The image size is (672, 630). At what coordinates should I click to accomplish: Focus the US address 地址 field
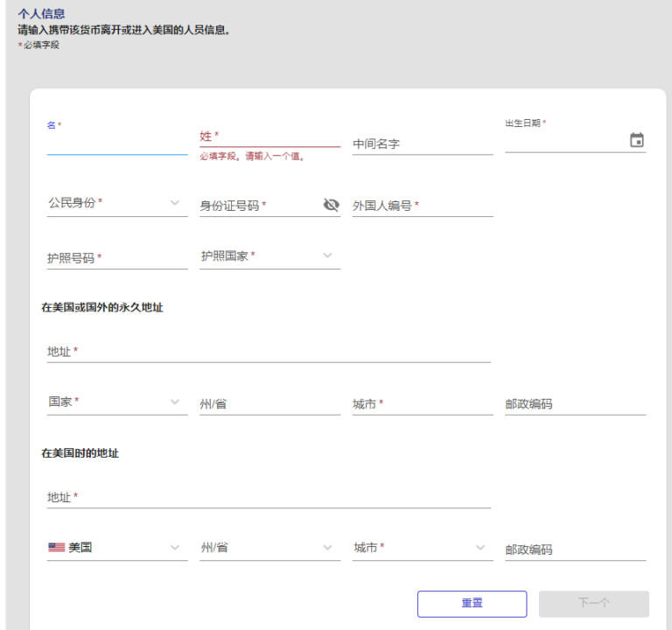269,498
